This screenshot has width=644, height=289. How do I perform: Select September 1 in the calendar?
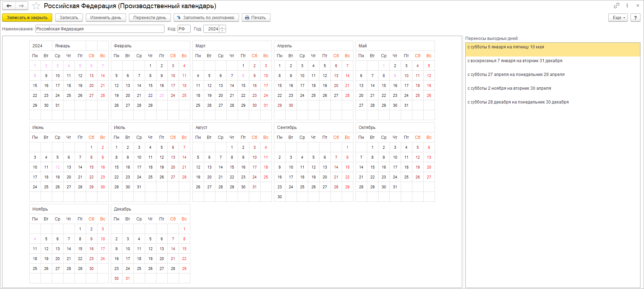[x=347, y=147]
